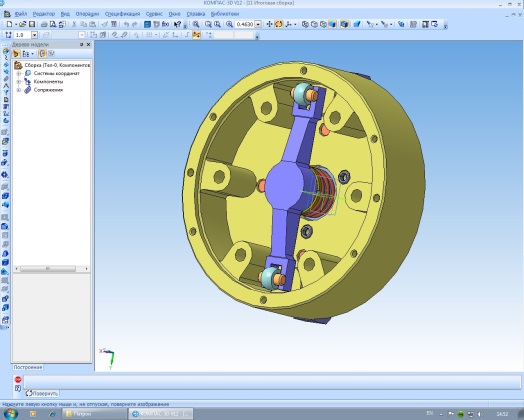
Task: Create a new document with the New icon
Action: [x=9, y=24]
